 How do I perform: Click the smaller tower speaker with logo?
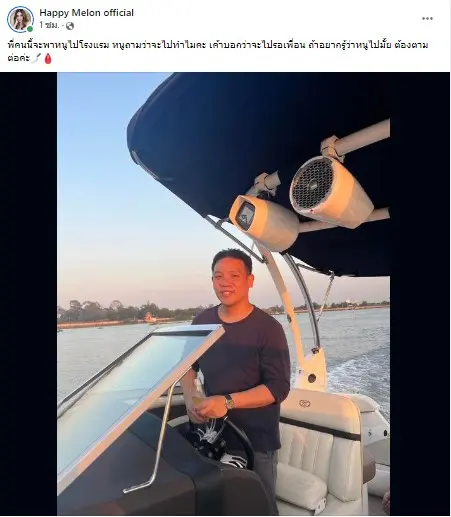(x=263, y=221)
